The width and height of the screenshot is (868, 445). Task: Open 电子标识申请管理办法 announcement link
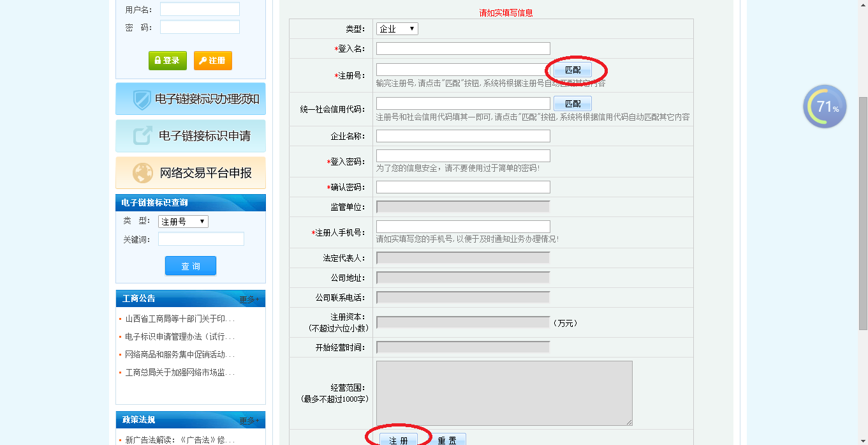[x=180, y=336]
